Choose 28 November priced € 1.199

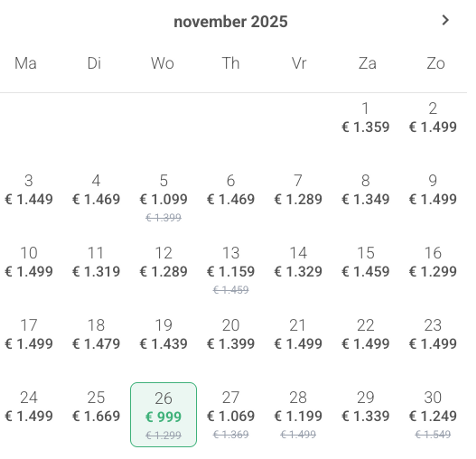(x=298, y=415)
